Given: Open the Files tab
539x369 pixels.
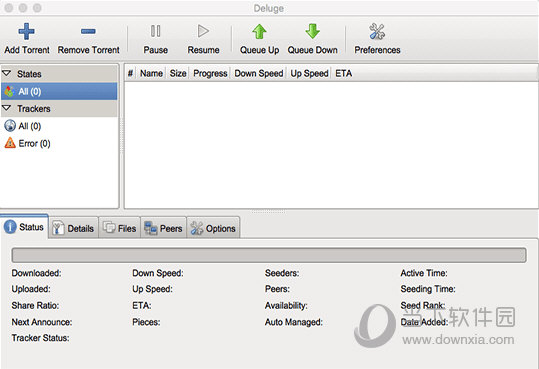Looking at the screenshot, I should click(x=120, y=228).
